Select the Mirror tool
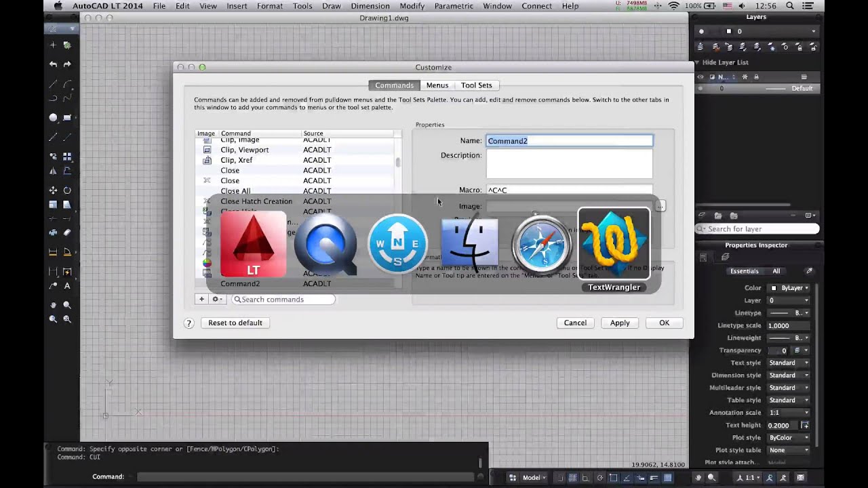This screenshot has height=488, width=868. 53,171
